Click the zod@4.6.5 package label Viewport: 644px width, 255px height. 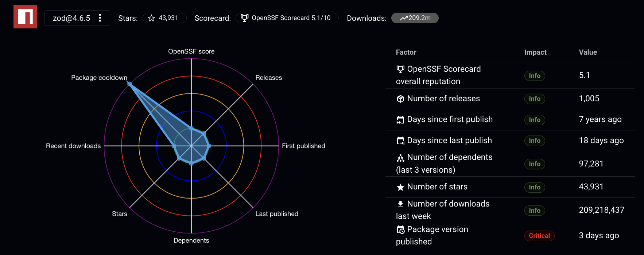pos(71,18)
